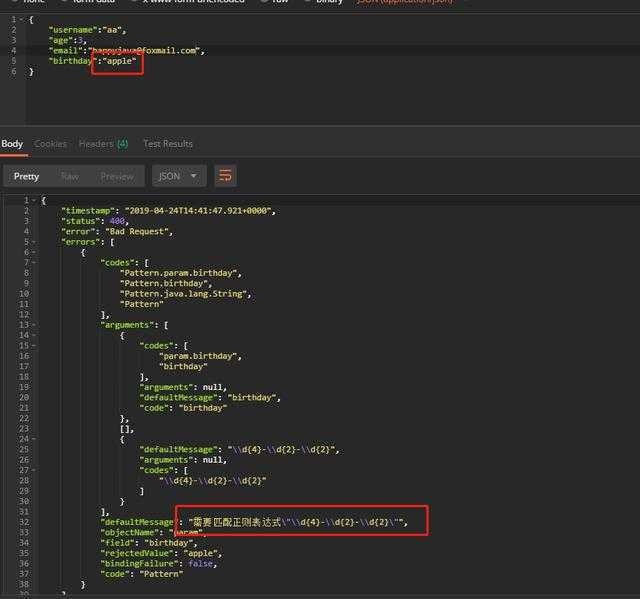Collapse the "errors" array fold arrow

click(33, 242)
